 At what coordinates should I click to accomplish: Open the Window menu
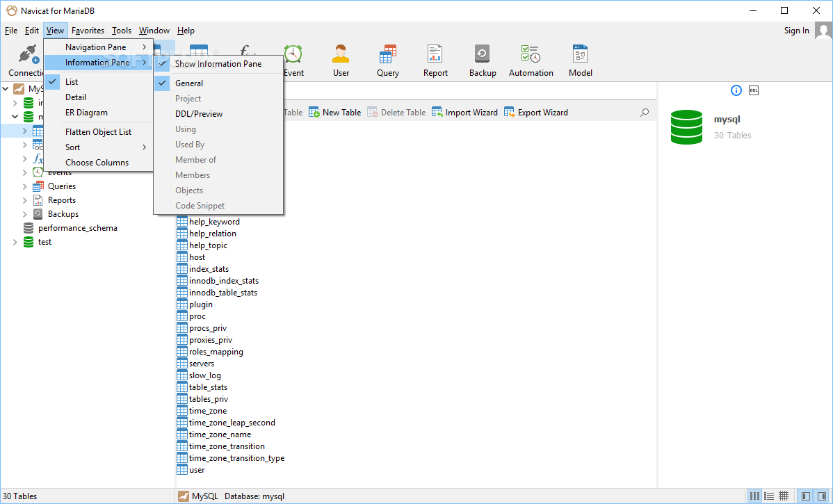154,31
